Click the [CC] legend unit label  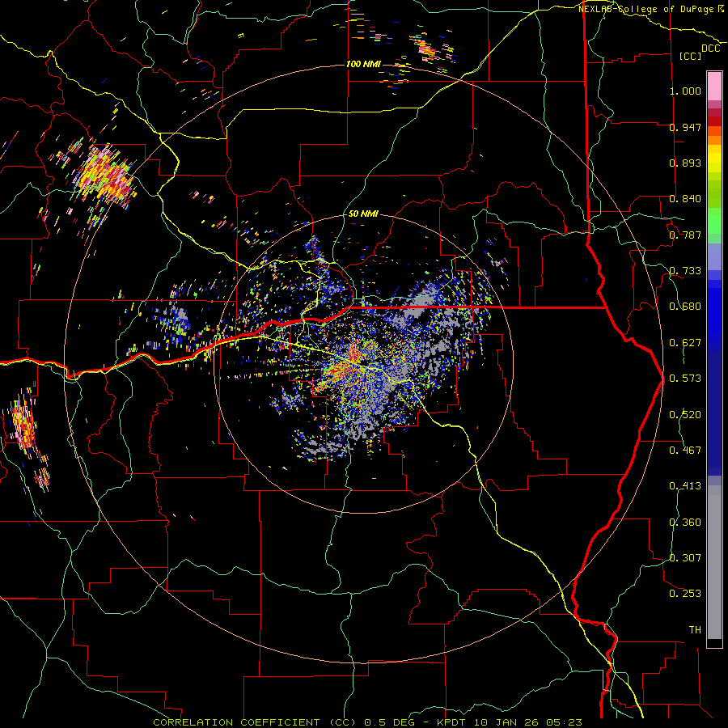pyautogui.click(x=691, y=56)
